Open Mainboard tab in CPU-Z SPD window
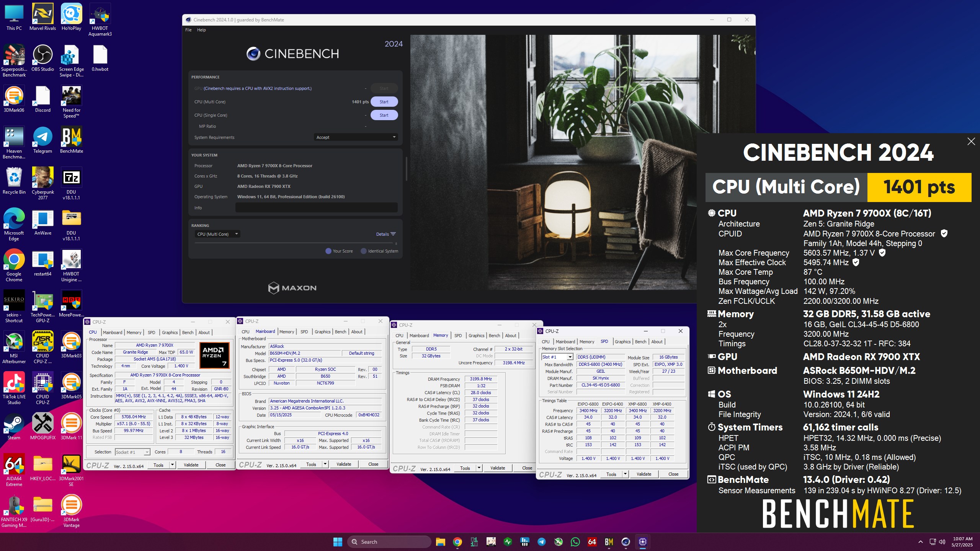The height and width of the screenshot is (551, 980). point(565,342)
